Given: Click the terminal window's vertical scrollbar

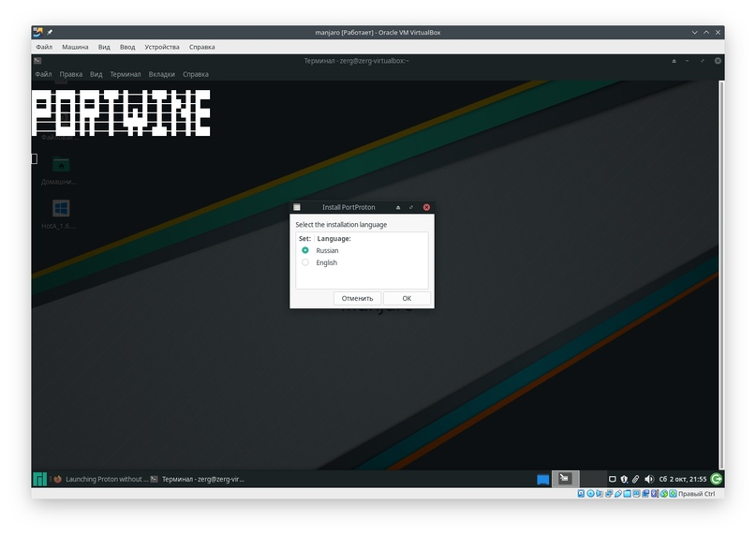Looking at the screenshot, I should [x=721, y=275].
